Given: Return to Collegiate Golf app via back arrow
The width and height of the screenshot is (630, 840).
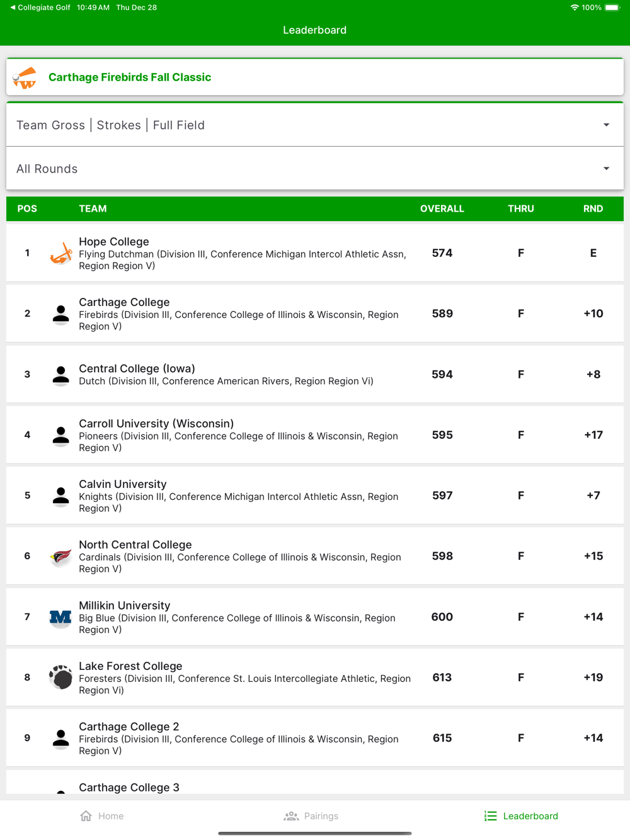Looking at the screenshot, I should click(x=13, y=8).
